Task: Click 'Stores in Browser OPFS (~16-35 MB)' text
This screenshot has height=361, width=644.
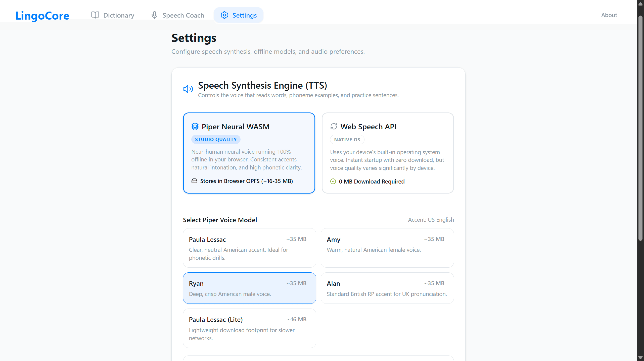Action: click(x=246, y=181)
